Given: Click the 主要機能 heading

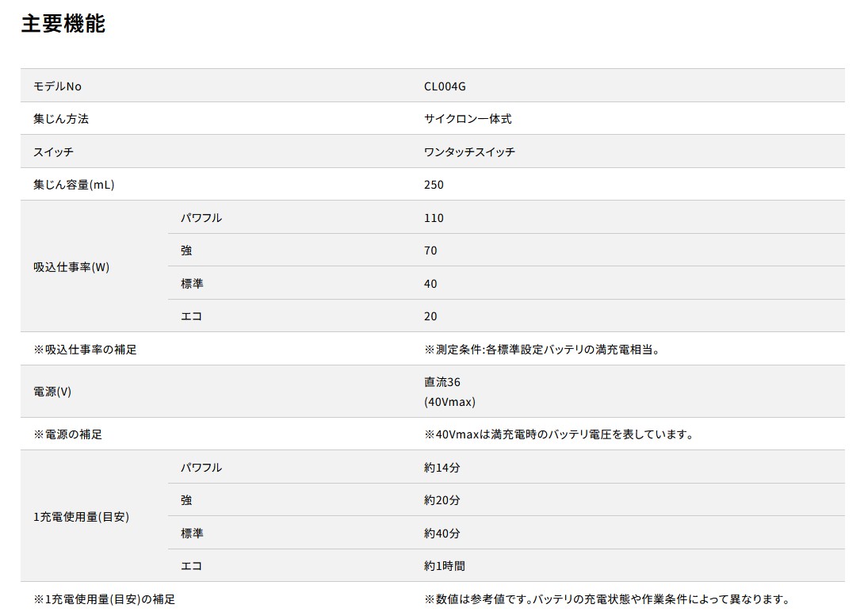Looking at the screenshot, I should 63,24.
